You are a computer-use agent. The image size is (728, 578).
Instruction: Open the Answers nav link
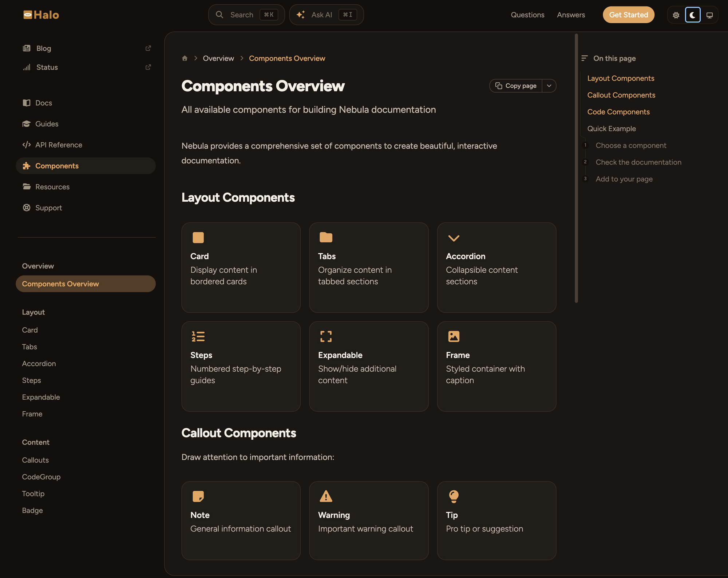point(571,15)
